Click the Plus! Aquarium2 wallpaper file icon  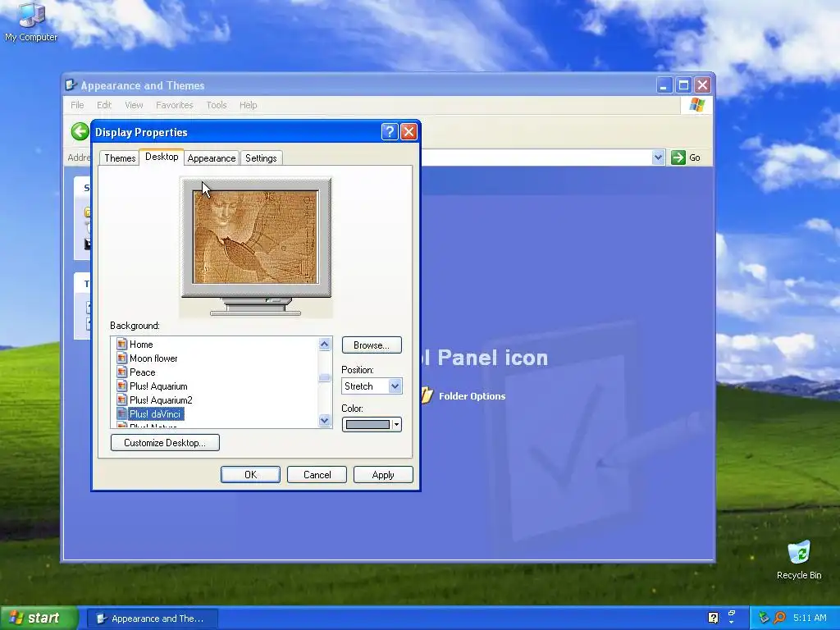(122, 399)
